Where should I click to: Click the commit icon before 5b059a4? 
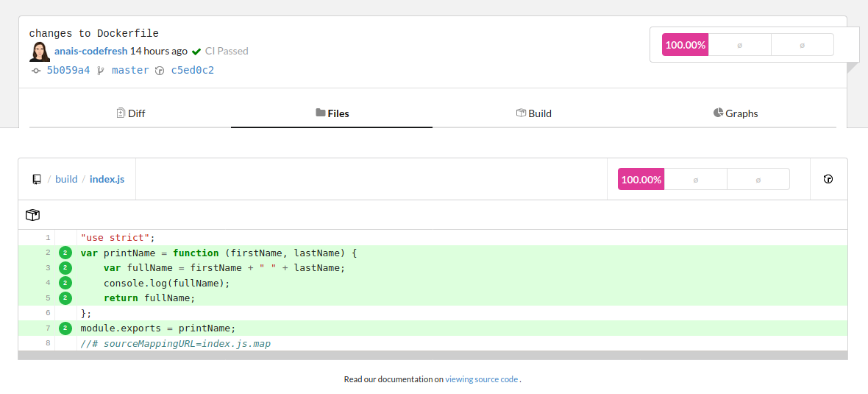pyautogui.click(x=36, y=71)
